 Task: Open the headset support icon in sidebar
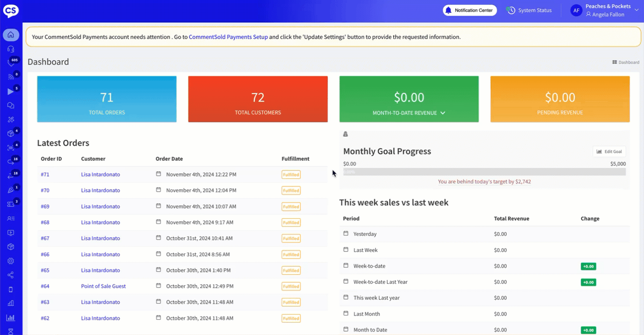point(11,49)
